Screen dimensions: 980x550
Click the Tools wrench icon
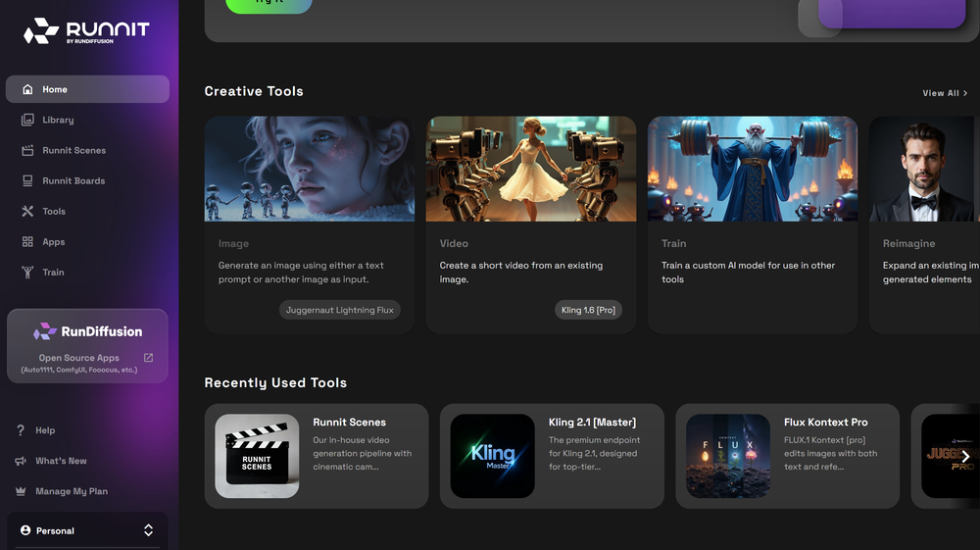click(27, 211)
